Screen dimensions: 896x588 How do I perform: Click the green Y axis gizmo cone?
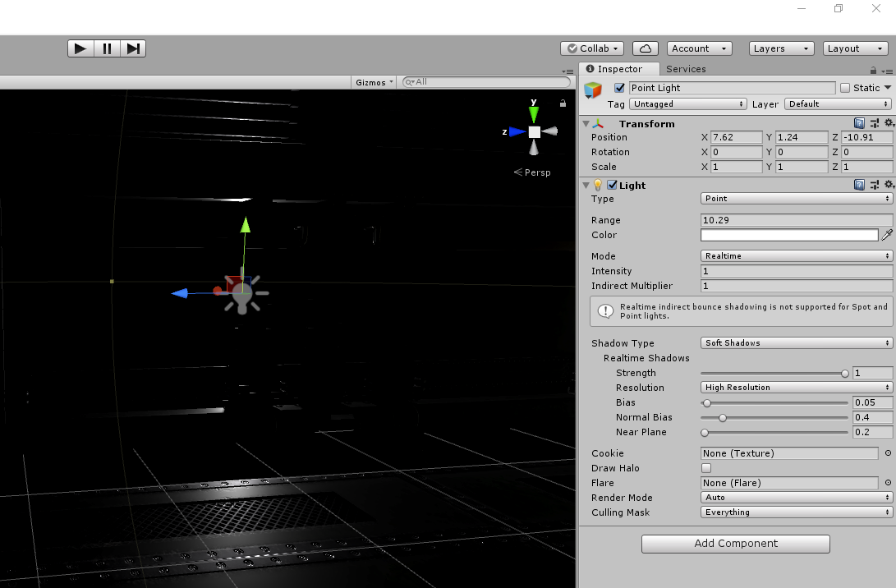click(x=534, y=113)
